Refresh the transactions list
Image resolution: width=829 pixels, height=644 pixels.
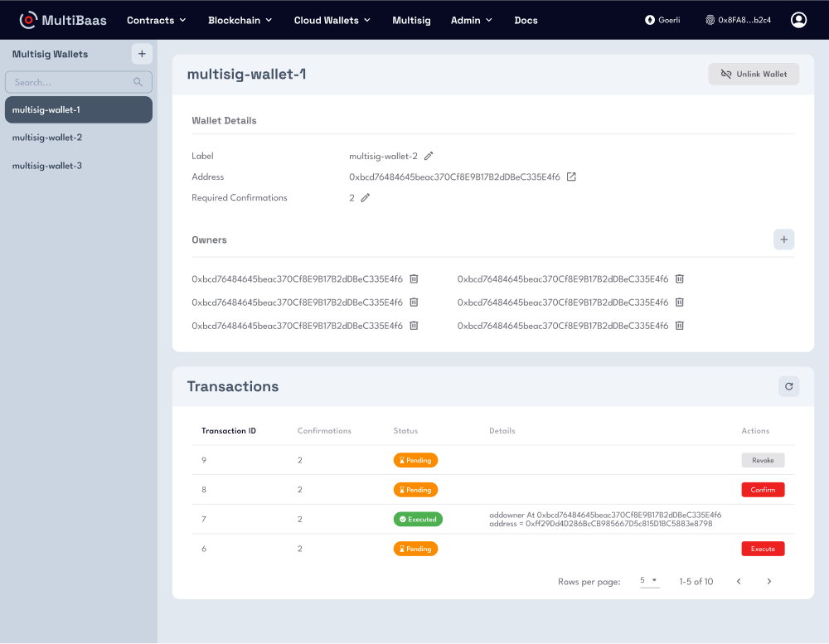(788, 386)
